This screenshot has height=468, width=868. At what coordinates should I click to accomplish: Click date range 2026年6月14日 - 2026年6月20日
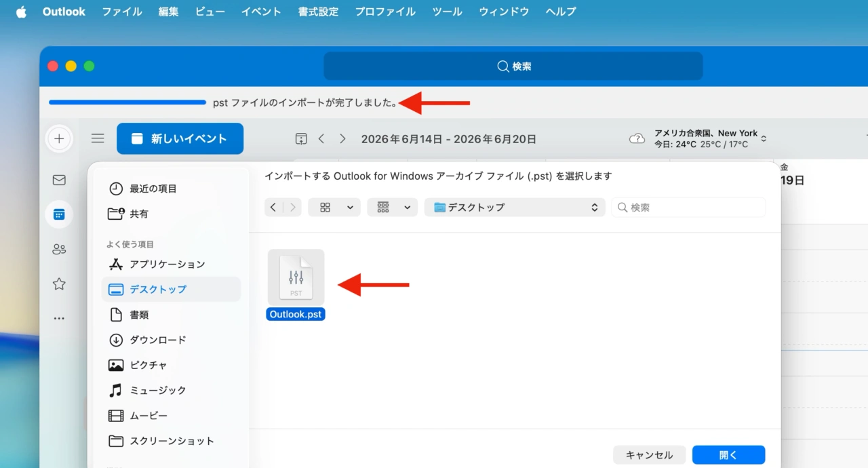click(x=449, y=139)
